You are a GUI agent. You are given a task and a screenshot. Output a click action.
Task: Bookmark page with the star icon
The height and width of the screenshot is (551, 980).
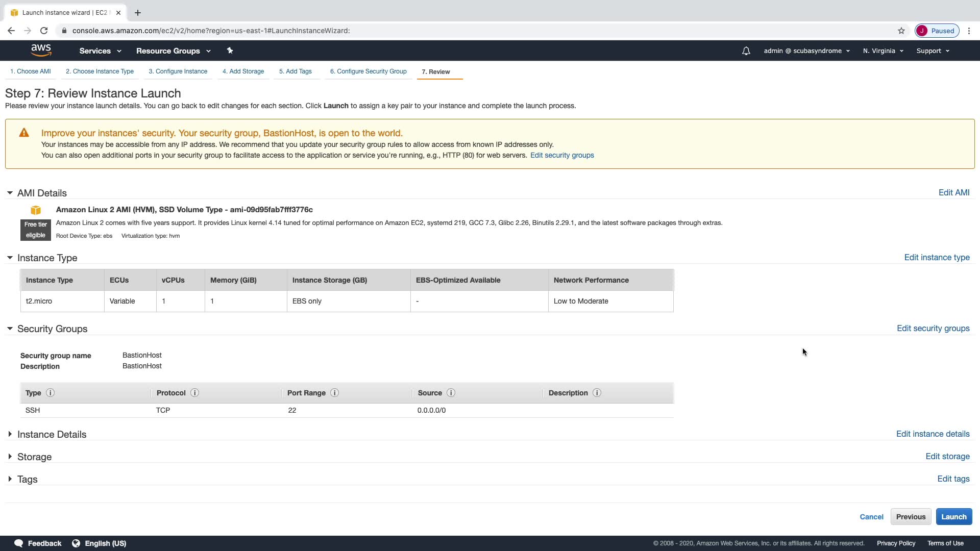click(901, 31)
